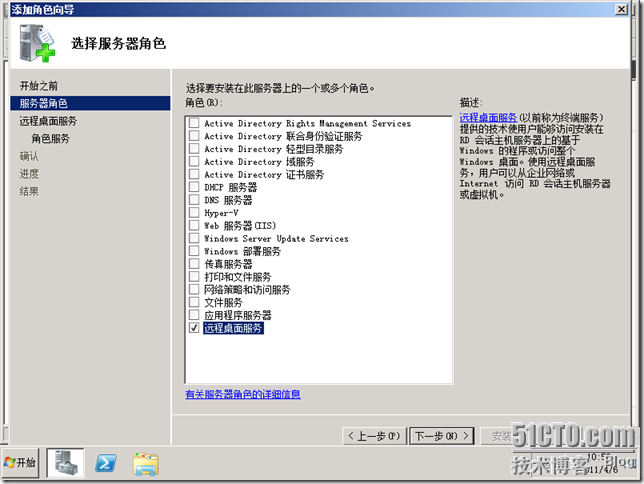Select the 确认 wizard step

pyautogui.click(x=29, y=156)
